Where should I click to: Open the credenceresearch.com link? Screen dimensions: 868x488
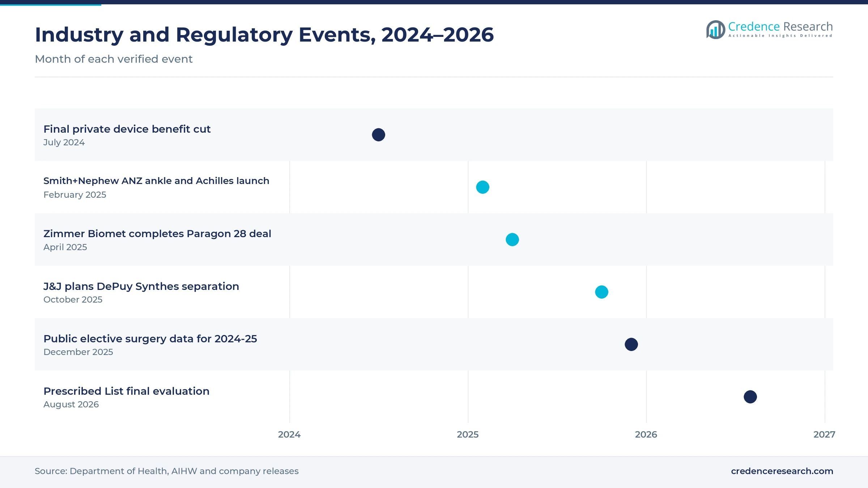(782, 471)
